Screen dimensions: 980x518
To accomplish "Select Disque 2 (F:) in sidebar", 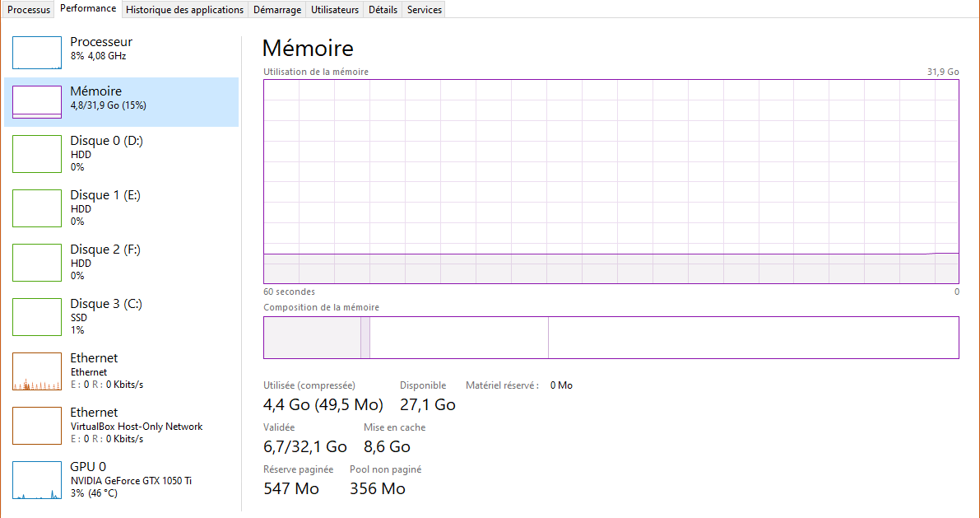I will [x=121, y=263].
